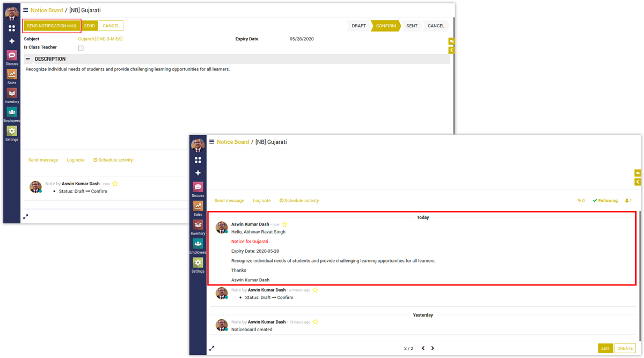
Task: Open the '2 / 2' pager counter
Action: click(x=408, y=348)
